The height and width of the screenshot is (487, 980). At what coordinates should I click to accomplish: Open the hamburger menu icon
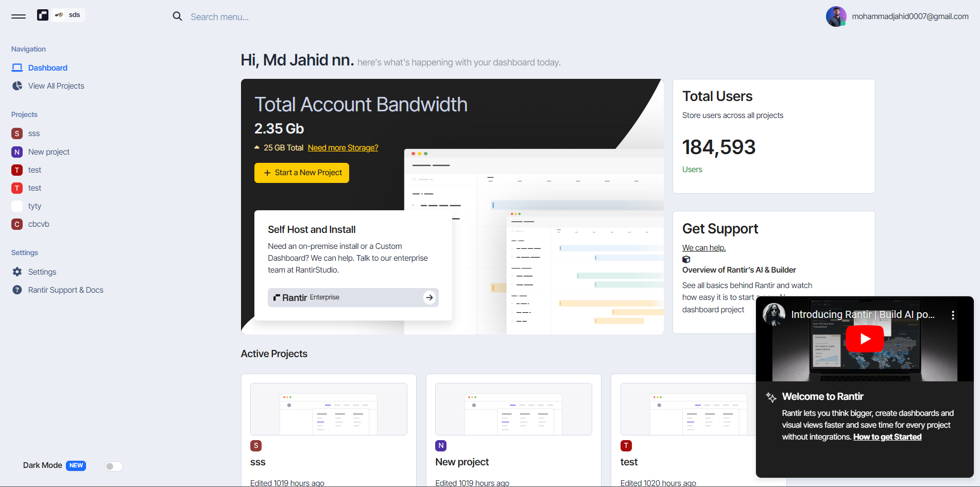click(19, 16)
